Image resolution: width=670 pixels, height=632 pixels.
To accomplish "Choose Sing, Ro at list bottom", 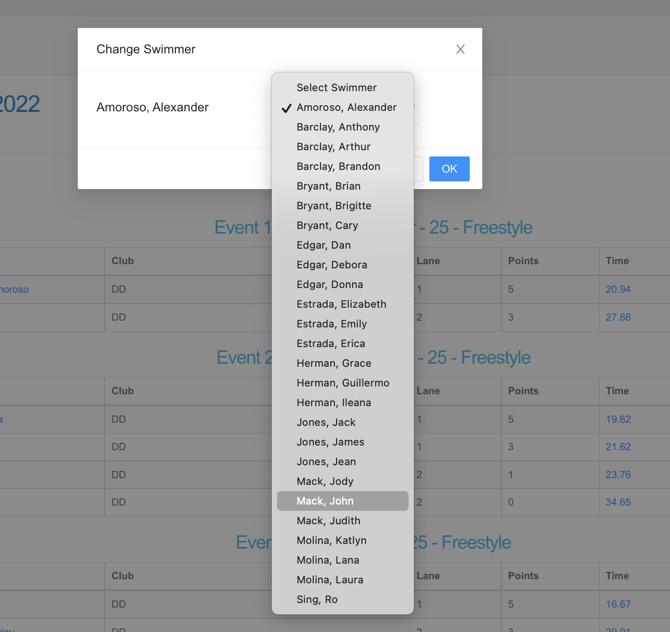I will pos(317,600).
